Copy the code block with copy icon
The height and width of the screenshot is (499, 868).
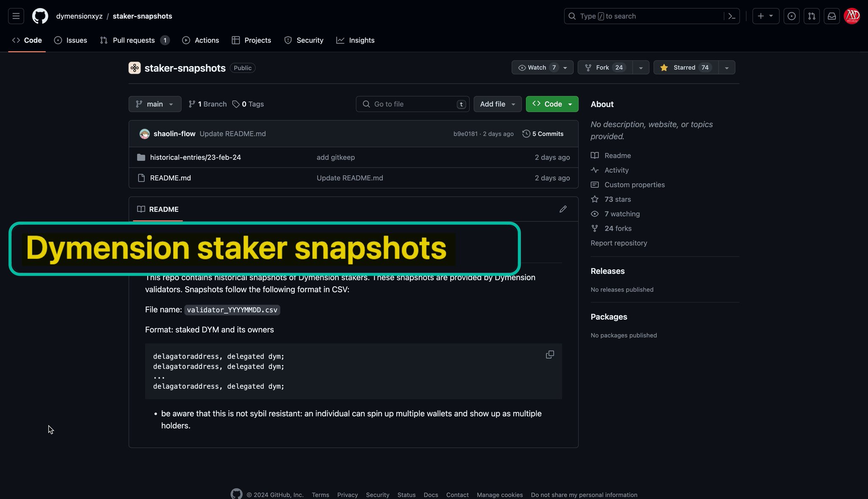(x=550, y=354)
